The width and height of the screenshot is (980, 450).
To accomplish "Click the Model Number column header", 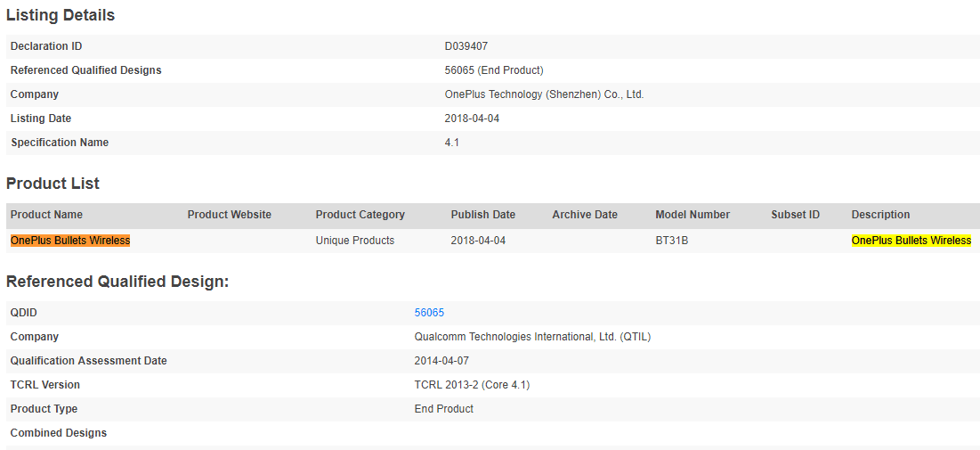I will point(692,215).
